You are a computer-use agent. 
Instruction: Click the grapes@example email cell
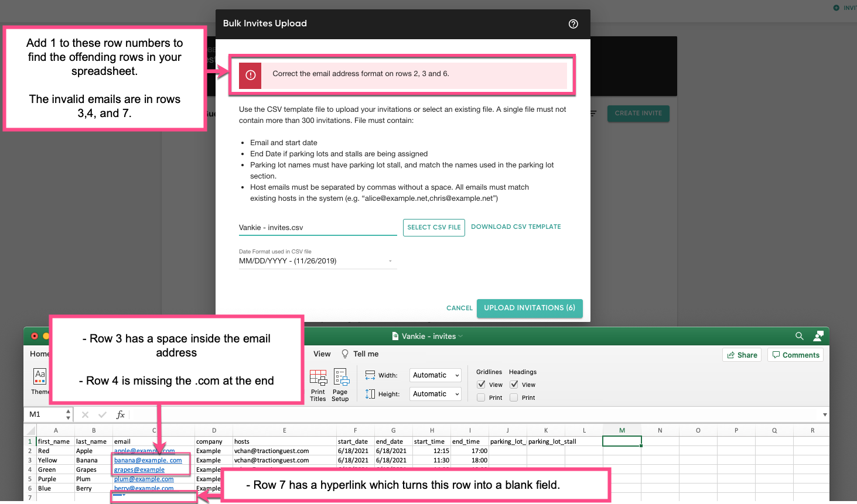(x=153, y=469)
